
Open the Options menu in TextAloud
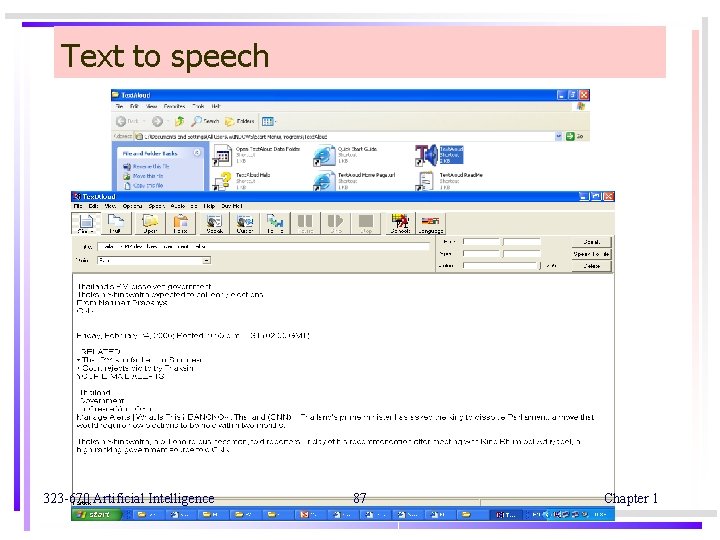tap(132, 206)
